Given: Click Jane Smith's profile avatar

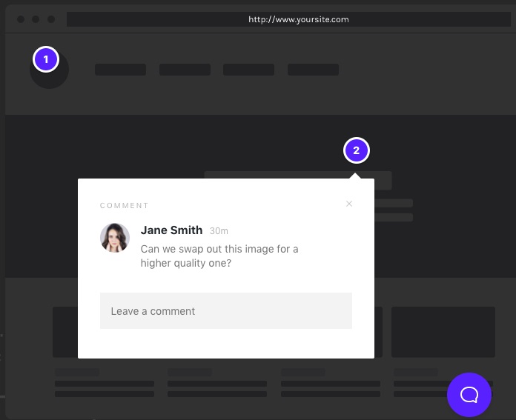Looking at the screenshot, I should pos(115,238).
